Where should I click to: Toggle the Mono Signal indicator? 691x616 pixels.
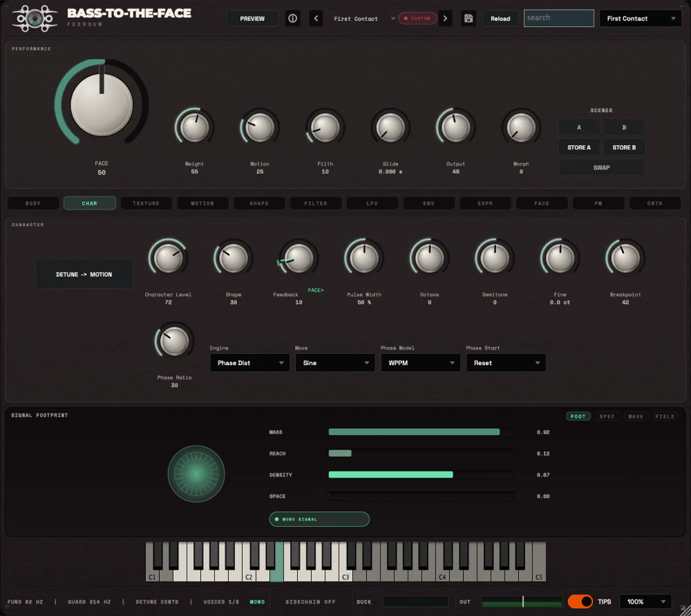click(319, 519)
